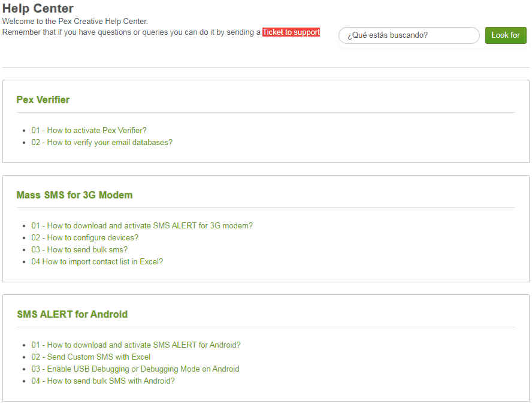Open 'Enable USB Debugging' Android article
Image resolution: width=532 pixels, height=404 pixels.
pyautogui.click(x=135, y=369)
